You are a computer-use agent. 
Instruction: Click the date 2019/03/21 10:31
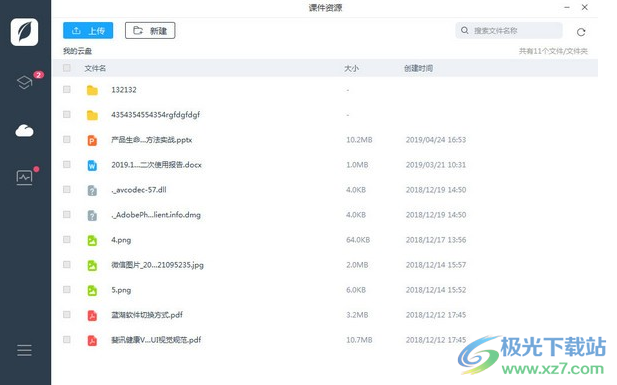click(436, 165)
